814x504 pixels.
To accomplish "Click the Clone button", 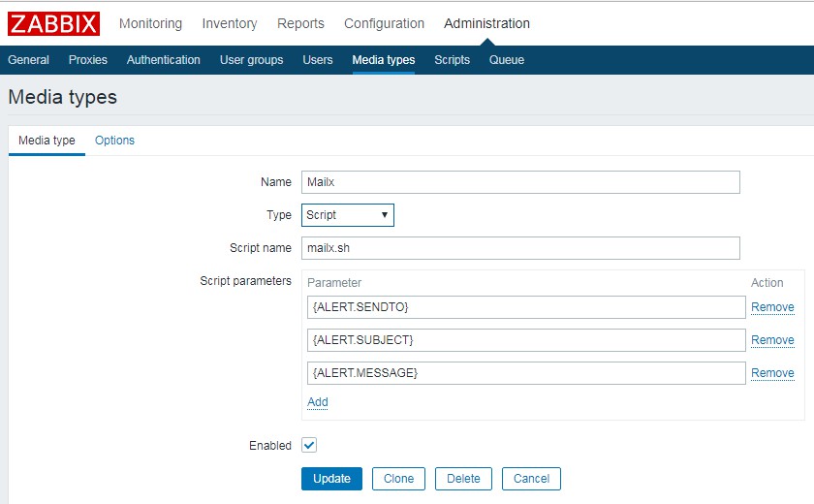I will [x=398, y=479].
